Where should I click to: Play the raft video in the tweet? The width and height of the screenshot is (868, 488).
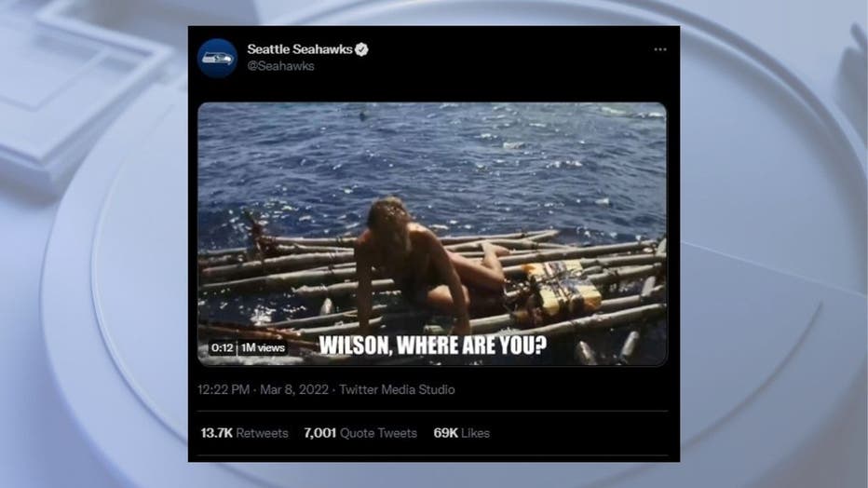click(432, 234)
